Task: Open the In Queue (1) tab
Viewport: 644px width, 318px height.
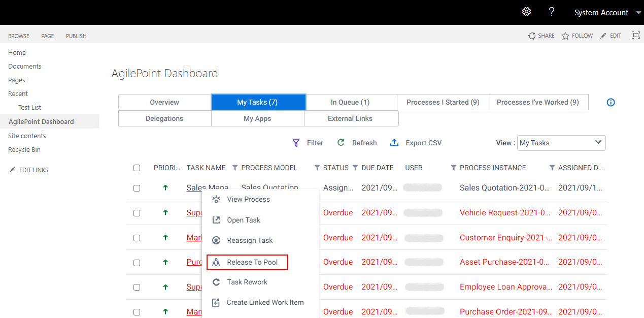Action: coord(351,102)
